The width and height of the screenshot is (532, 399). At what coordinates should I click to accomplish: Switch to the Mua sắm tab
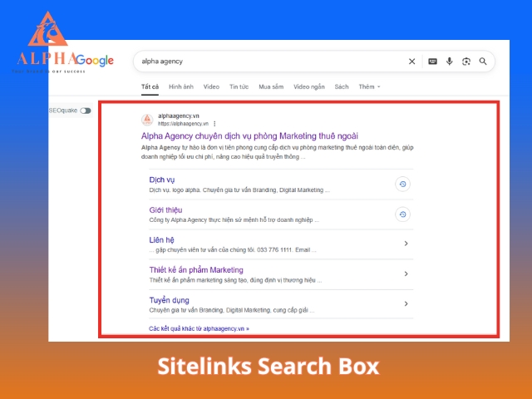coord(271,86)
